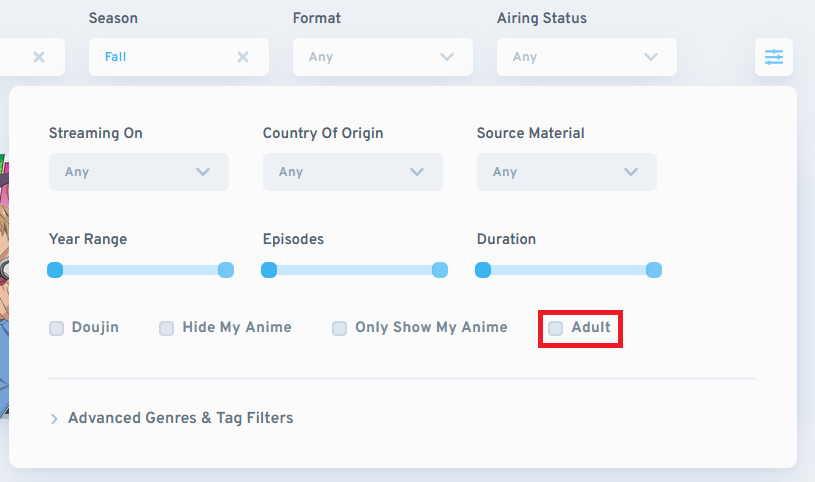The width and height of the screenshot is (815, 482).
Task: Click the Episodes minimum slider handle
Action: click(x=269, y=270)
